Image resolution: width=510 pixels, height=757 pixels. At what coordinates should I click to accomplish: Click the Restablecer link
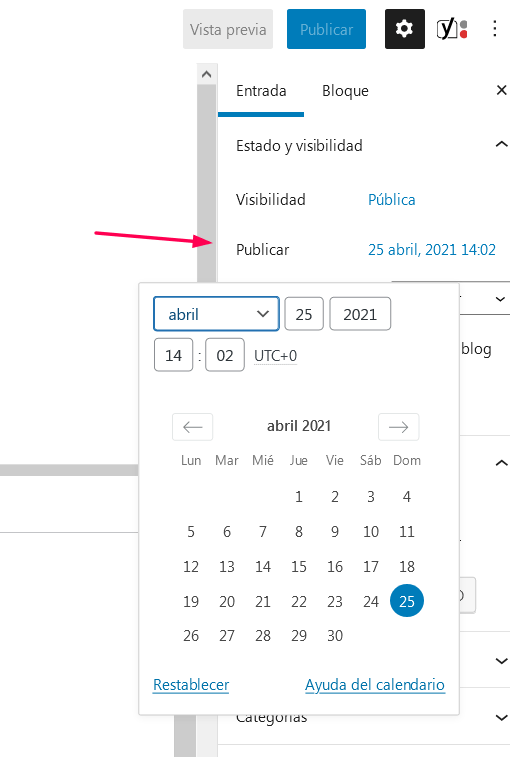191,685
